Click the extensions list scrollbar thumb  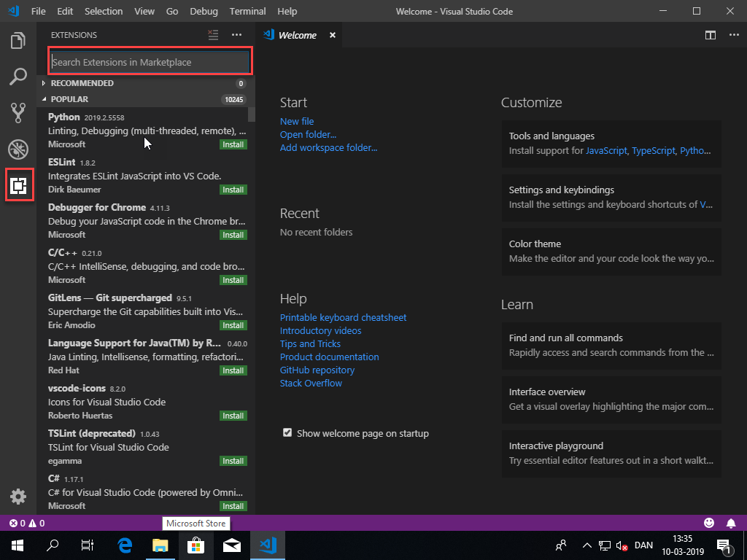click(x=252, y=114)
